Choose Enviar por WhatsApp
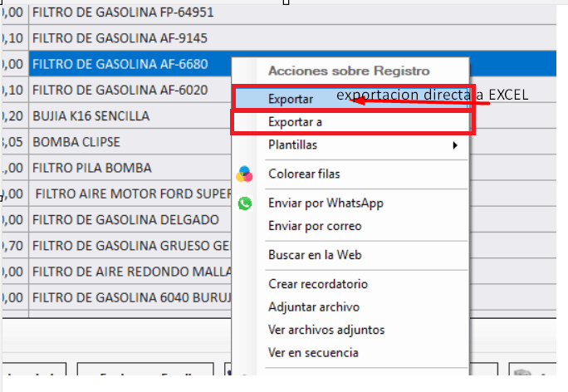 coord(326,203)
